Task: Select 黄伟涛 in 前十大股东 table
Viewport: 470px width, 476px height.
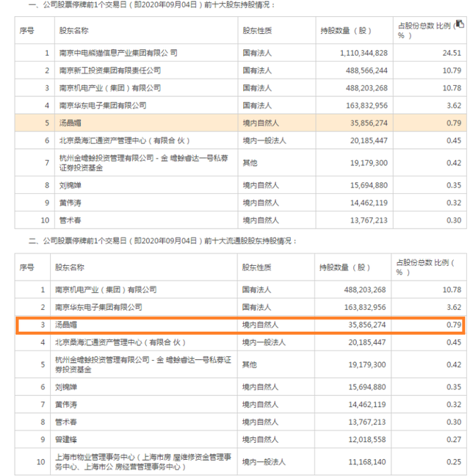Action: click(x=70, y=203)
